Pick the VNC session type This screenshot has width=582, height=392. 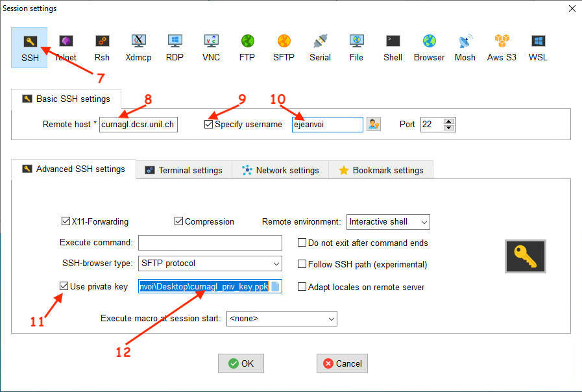211,47
